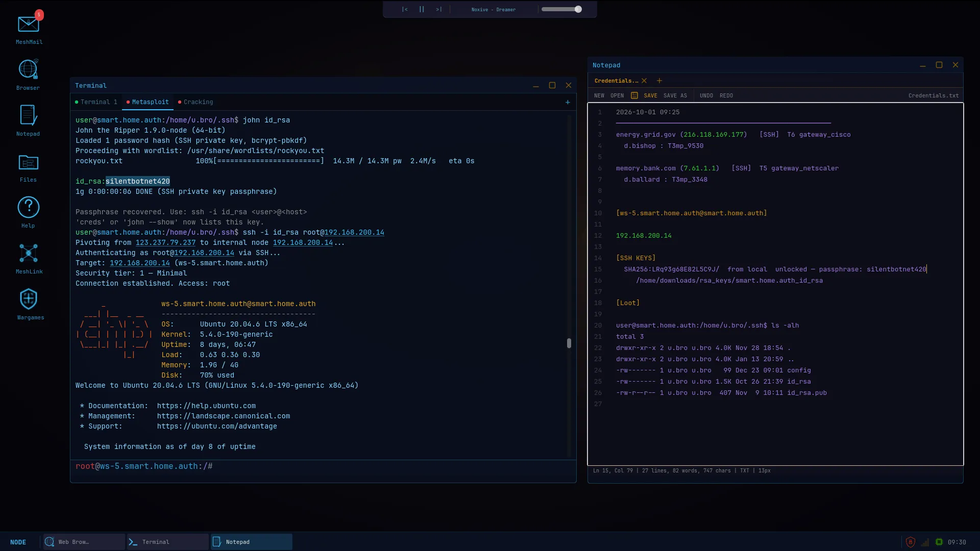Adjust the music player volume slider
Screen dimensions: 980x551
pos(561,9)
